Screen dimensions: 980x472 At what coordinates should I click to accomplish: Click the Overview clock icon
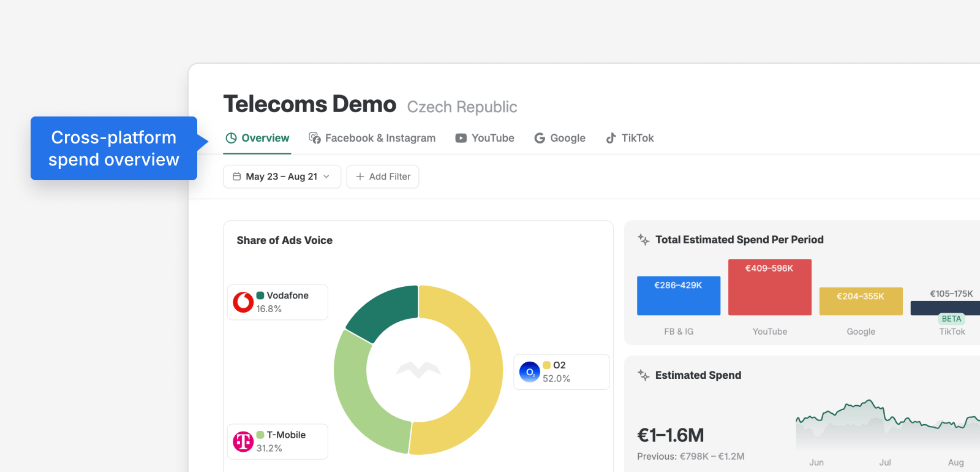click(x=231, y=138)
